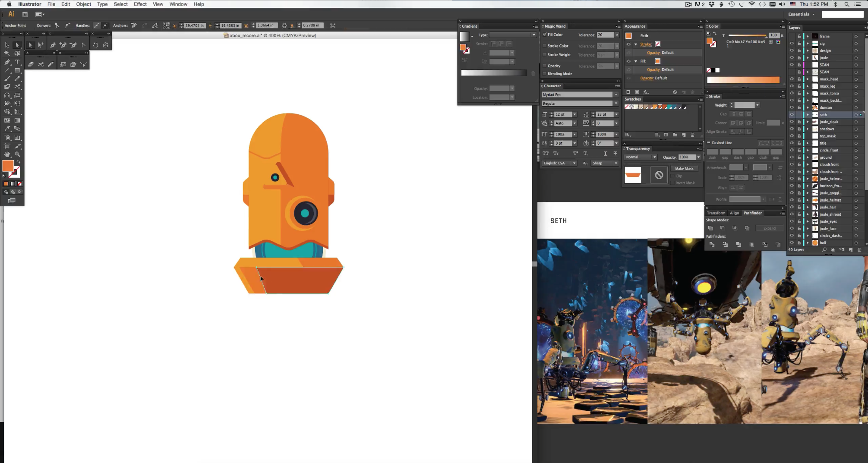Image resolution: width=868 pixels, height=463 pixels.
Task: Select the Artboard tool
Action: coord(7,146)
